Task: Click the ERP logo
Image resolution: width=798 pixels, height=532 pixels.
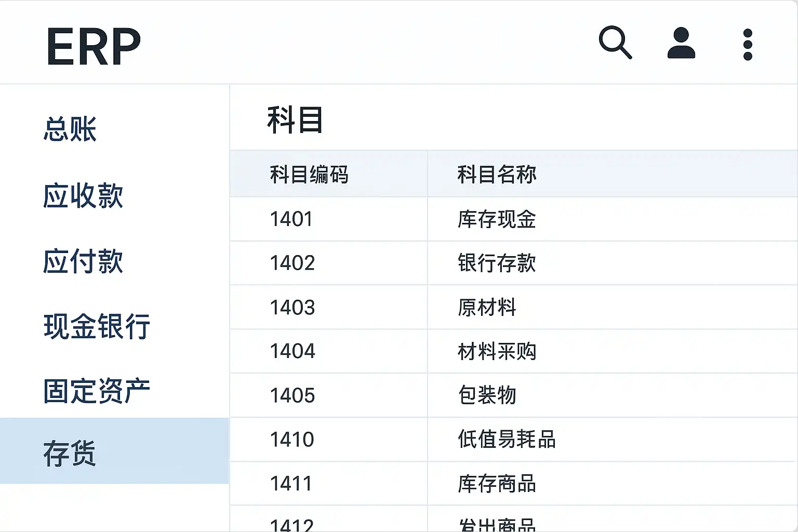Action: pyautogui.click(x=94, y=47)
